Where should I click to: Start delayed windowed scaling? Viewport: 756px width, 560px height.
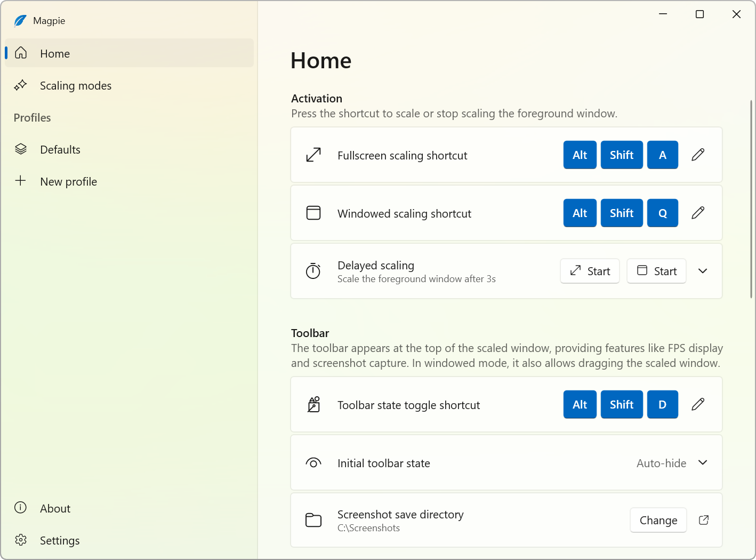(x=656, y=271)
